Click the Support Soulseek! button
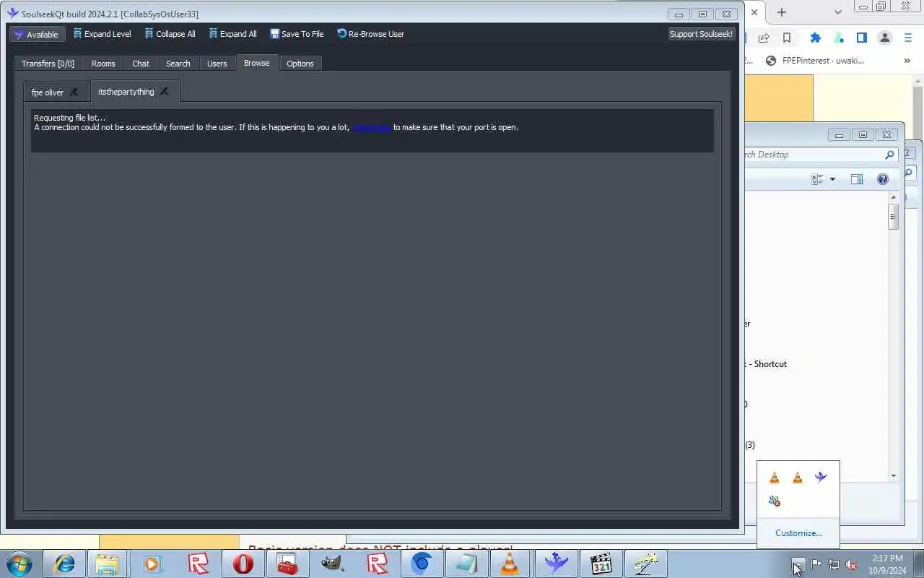Image resolution: width=924 pixels, height=578 pixels. pos(701,34)
